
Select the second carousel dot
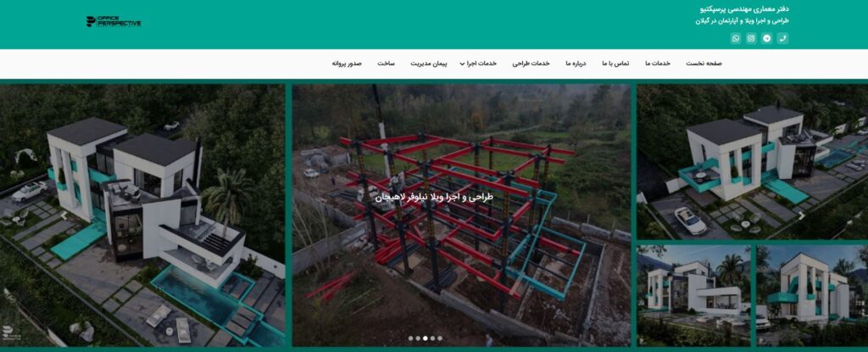[x=417, y=338]
